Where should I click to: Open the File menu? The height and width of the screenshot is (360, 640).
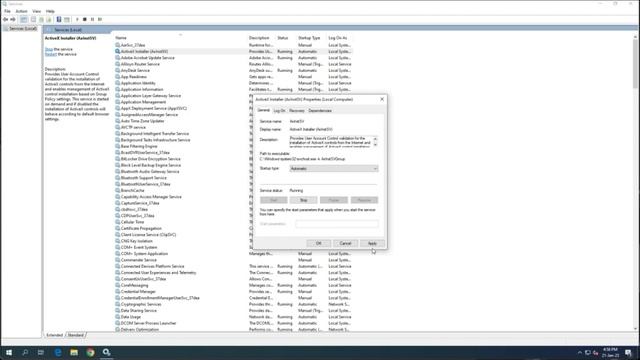click(x=7, y=11)
